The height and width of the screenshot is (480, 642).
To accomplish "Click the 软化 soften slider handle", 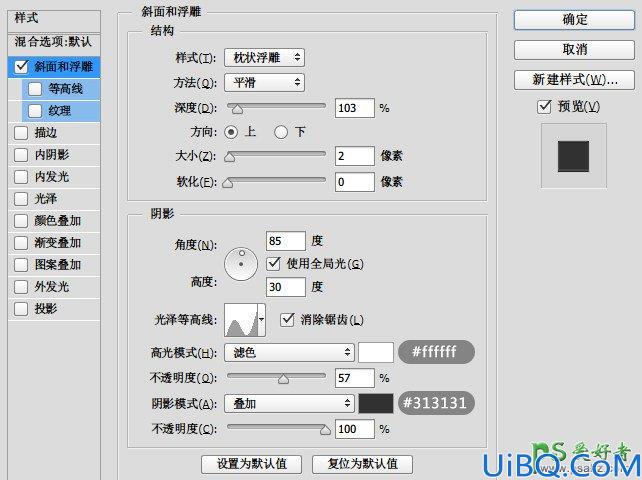I will click(228, 183).
